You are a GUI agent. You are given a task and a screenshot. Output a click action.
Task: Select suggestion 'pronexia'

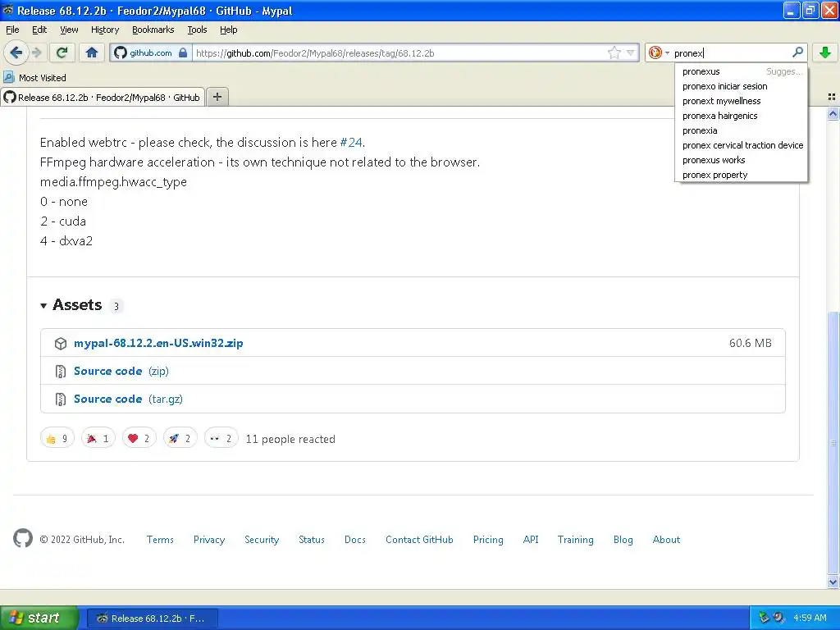742,130
